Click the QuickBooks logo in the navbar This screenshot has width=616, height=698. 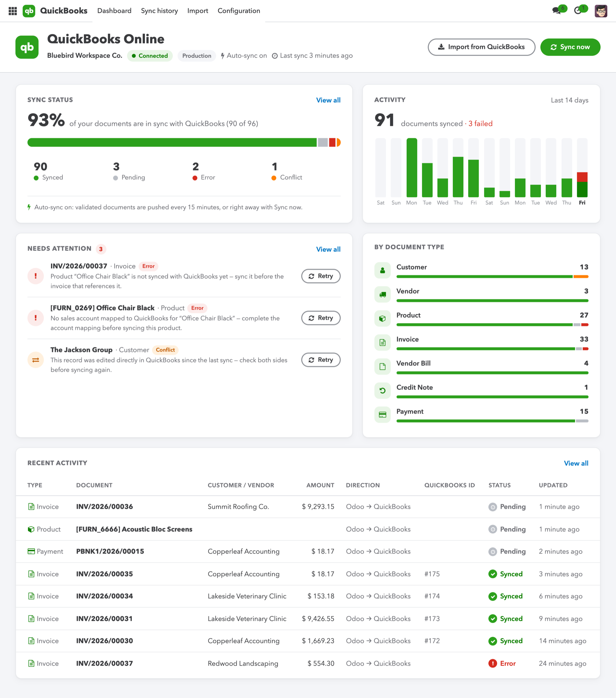(29, 11)
